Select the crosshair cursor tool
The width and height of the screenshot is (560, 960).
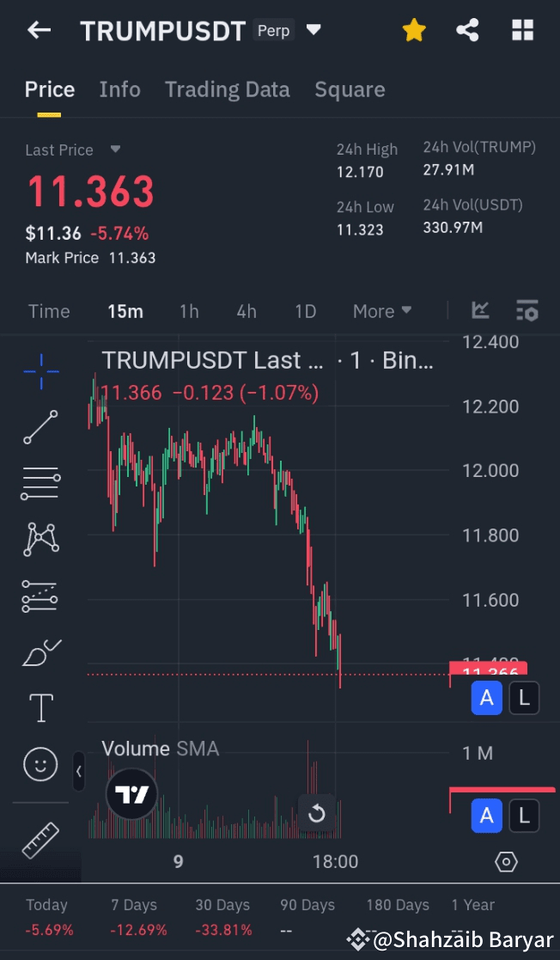[x=41, y=371]
